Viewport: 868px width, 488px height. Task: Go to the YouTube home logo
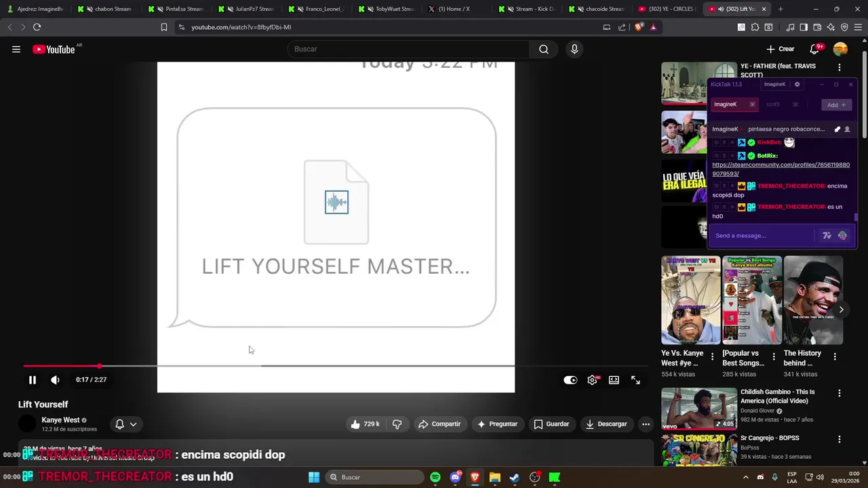point(54,49)
